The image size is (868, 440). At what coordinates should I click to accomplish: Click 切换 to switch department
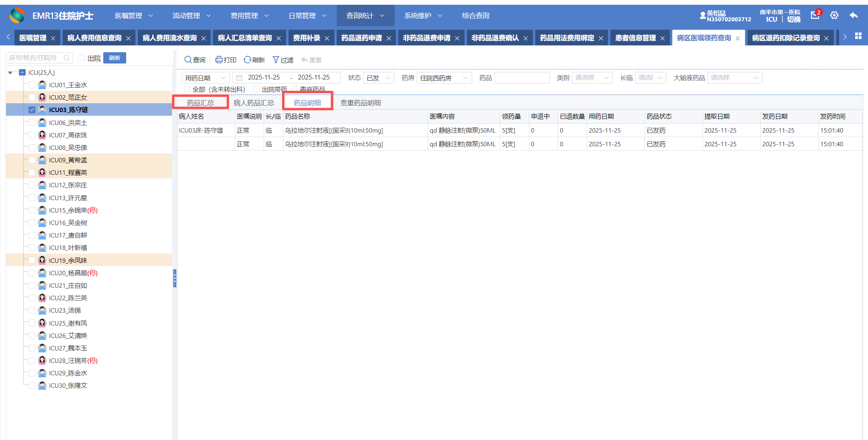(x=794, y=19)
